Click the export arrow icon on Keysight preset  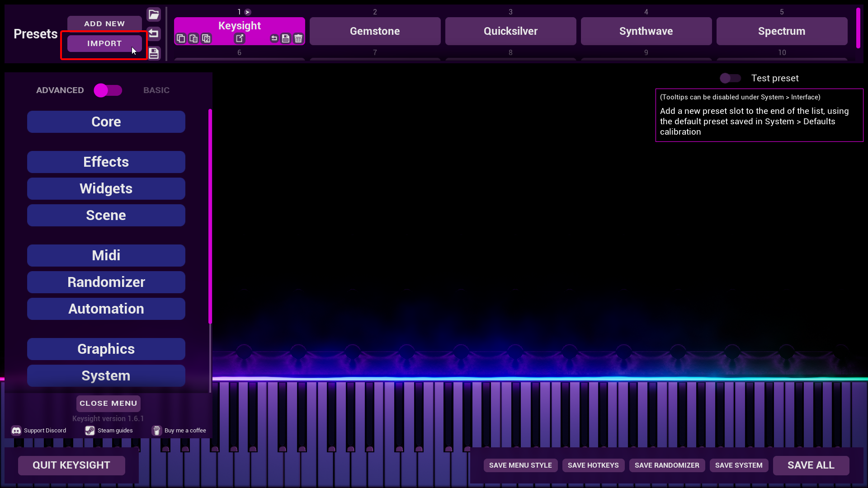(x=240, y=38)
